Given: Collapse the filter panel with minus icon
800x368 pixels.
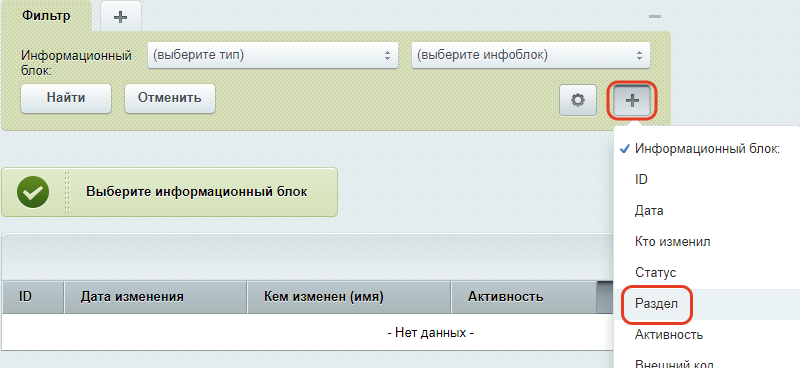Looking at the screenshot, I should [x=655, y=17].
